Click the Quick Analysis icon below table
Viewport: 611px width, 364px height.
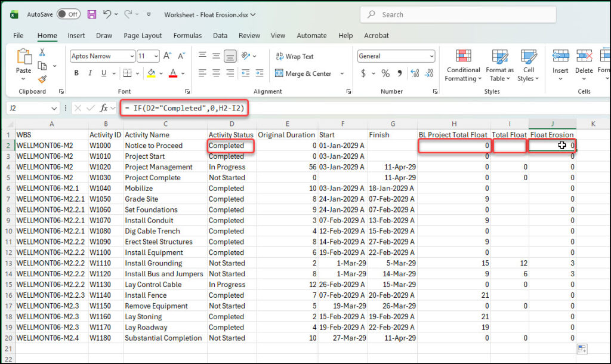[x=582, y=349]
